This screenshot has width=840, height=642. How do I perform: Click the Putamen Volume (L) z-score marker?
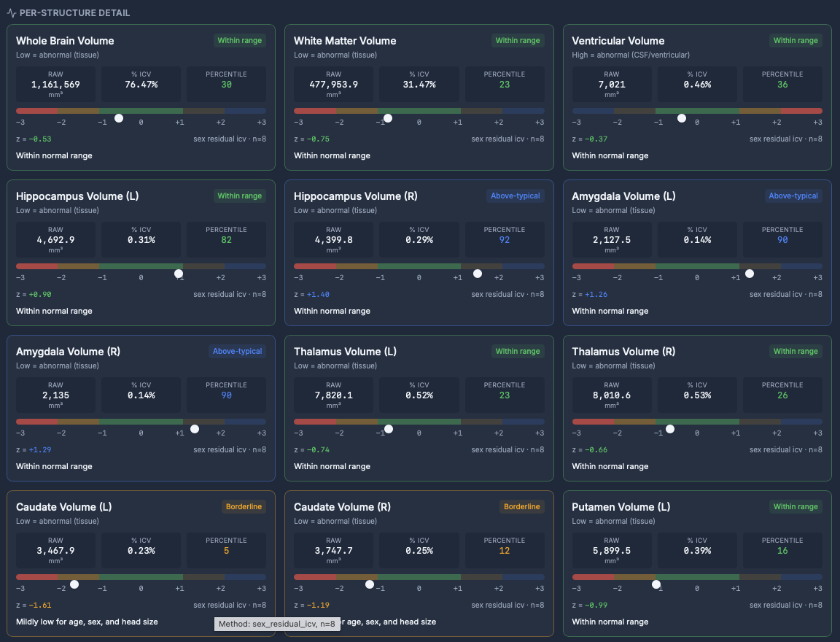point(656,584)
